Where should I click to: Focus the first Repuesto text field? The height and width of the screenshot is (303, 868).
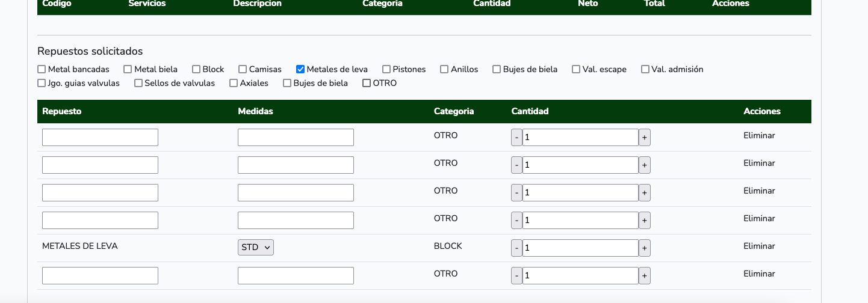pos(100,137)
